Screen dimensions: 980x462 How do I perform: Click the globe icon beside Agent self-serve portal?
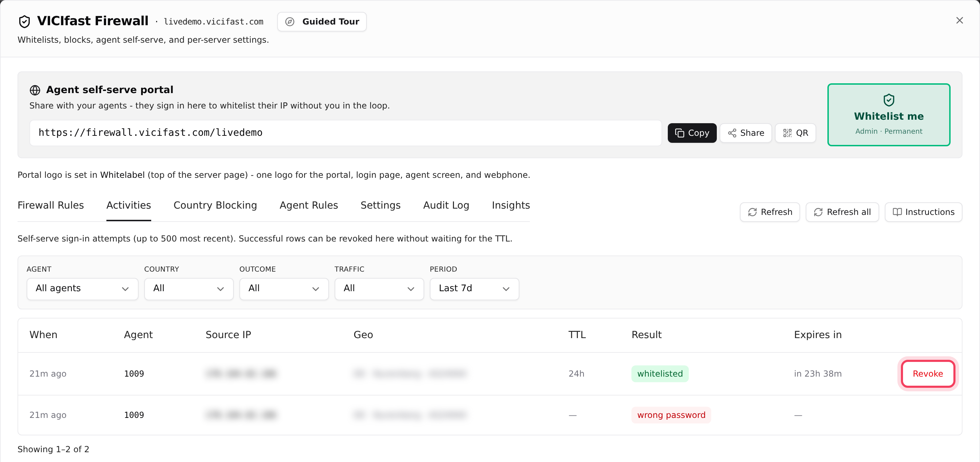point(35,90)
